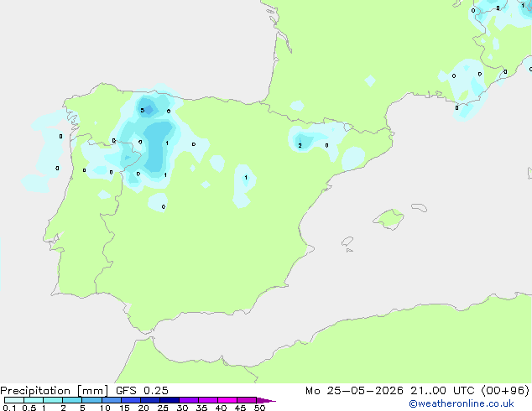Image resolution: width=532 pixels, height=411 pixels.
Task: Click the '[mm]' unit label
Action: pos(93,391)
